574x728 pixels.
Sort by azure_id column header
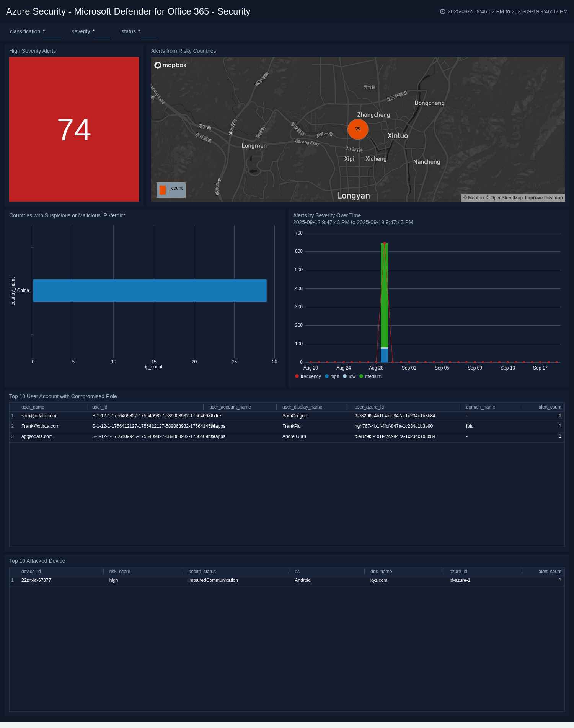coord(458,572)
